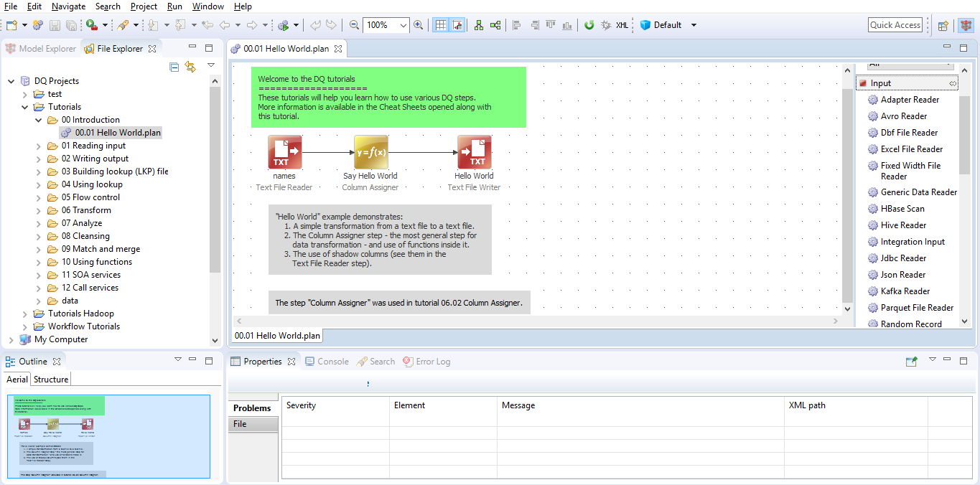The height and width of the screenshot is (485, 980).
Task: Click the Quick Access search field
Action: (x=895, y=25)
